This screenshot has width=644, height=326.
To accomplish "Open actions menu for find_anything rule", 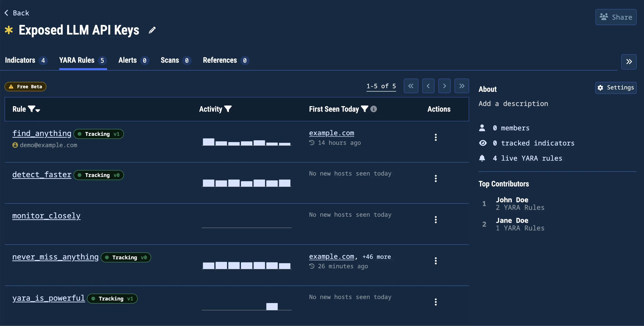I will click(x=435, y=137).
